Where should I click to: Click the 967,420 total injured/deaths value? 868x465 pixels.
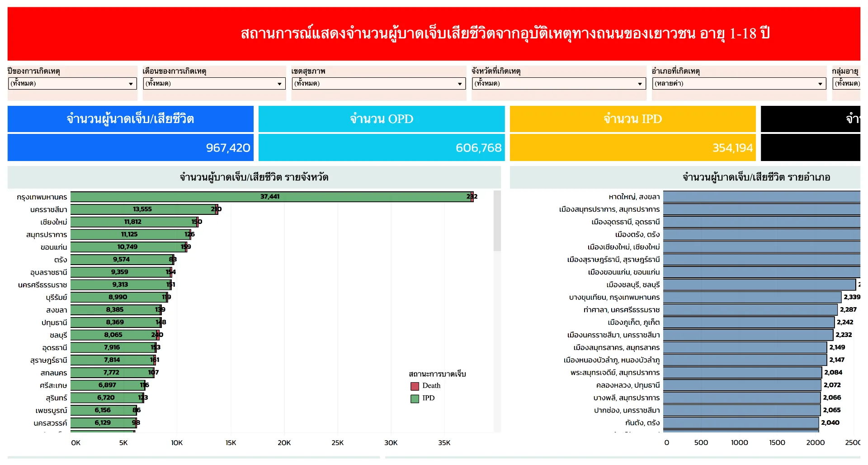click(x=228, y=148)
